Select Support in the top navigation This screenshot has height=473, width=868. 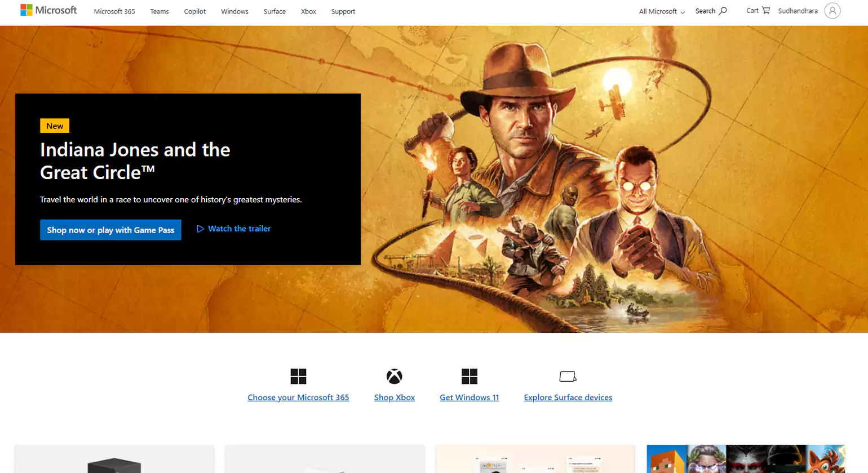click(343, 11)
